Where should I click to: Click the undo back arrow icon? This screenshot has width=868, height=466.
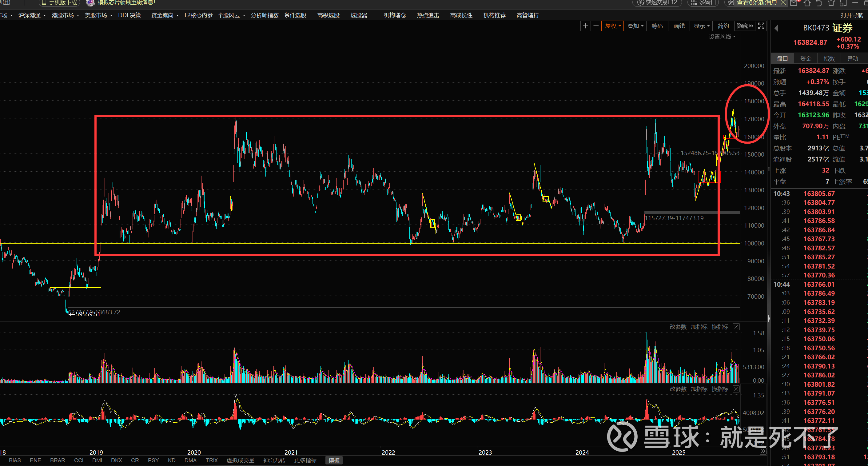tap(819, 3)
